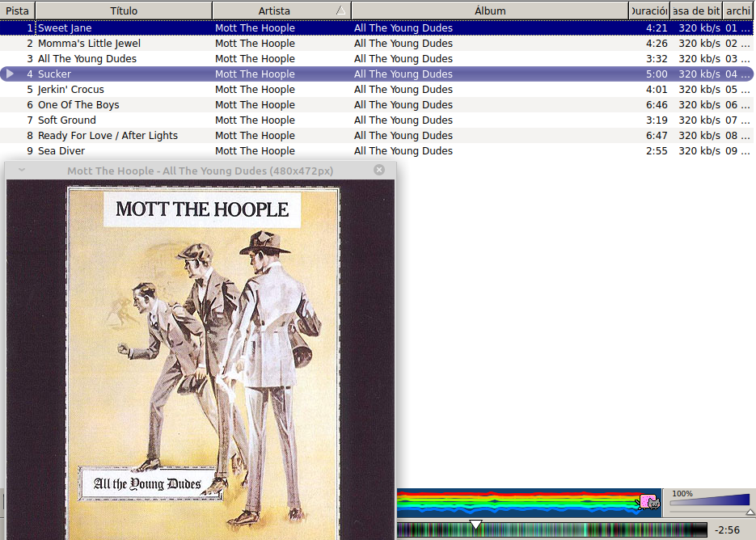The width and height of the screenshot is (756, 540).
Task: Close the album cover popup window
Action: click(379, 170)
